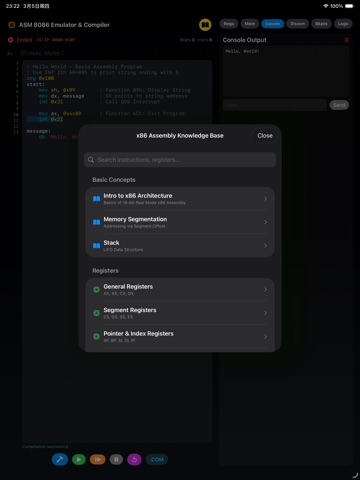Switch to the Bkpts tab

click(x=321, y=24)
